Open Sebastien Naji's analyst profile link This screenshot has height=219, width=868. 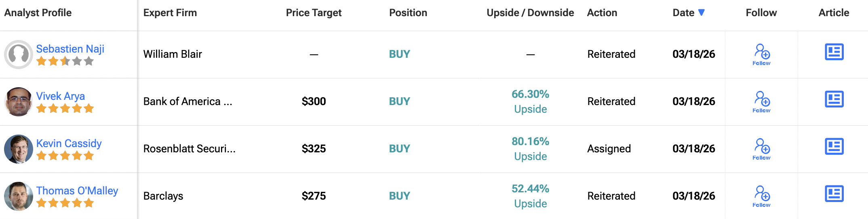pyautogui.click(x=70, y=49)
